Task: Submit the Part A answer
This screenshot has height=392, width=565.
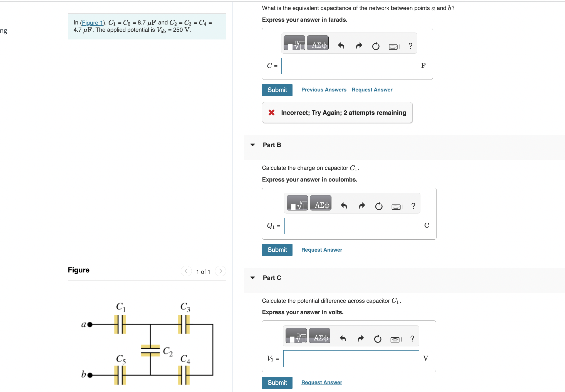Action: (277, 90)
